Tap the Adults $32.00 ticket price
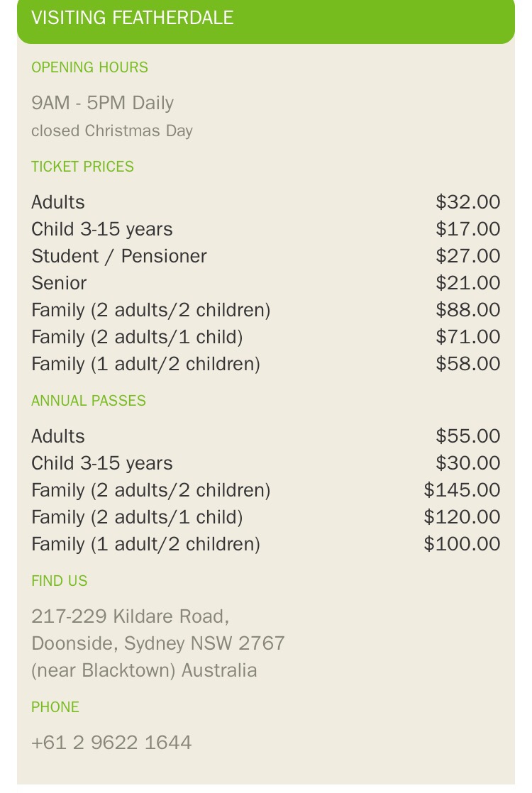 click(467, 202)
